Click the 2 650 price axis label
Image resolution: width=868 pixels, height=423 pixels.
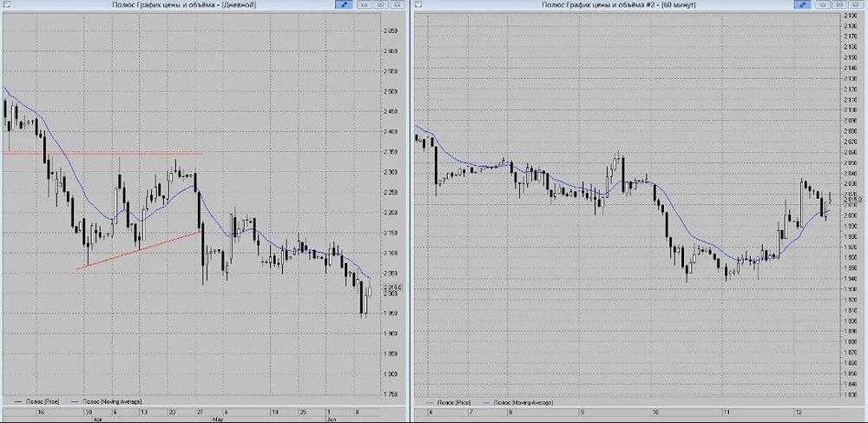coord(391,31)
